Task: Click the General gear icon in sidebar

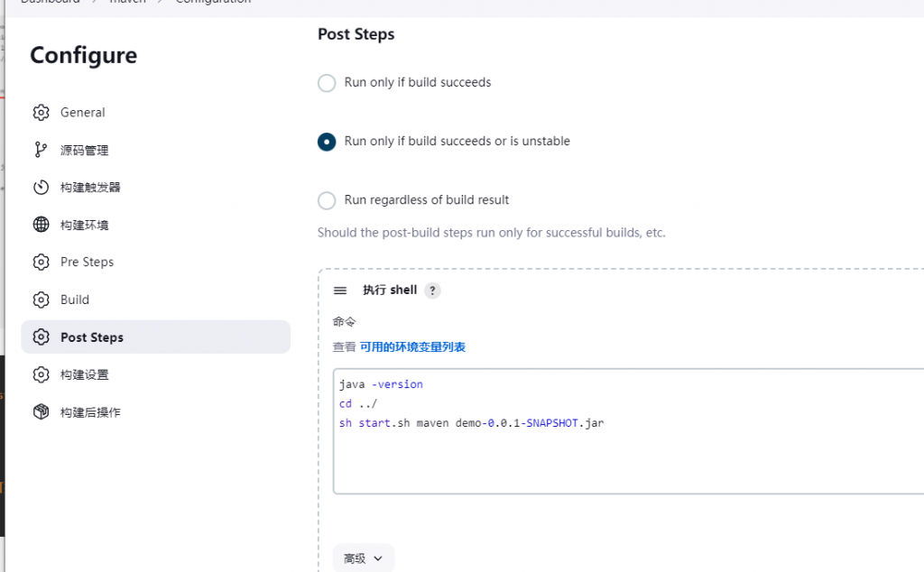Action: pos(41,113)
